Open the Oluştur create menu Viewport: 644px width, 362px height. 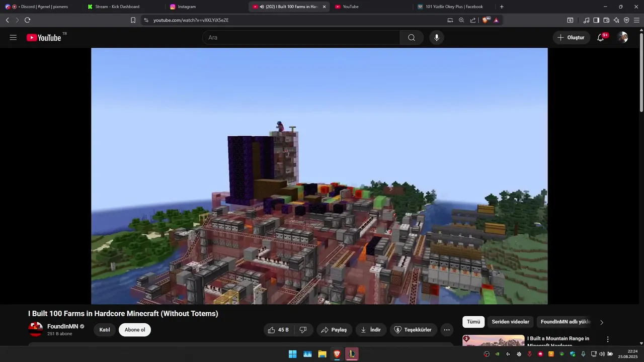point(572,38)
